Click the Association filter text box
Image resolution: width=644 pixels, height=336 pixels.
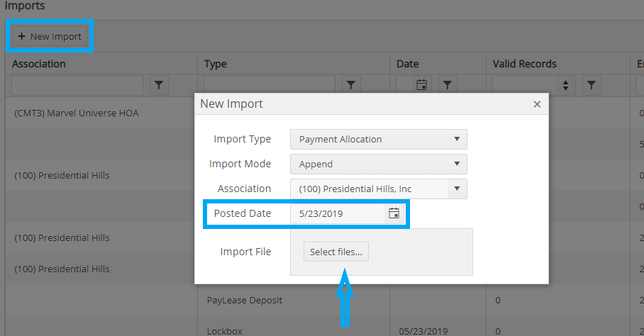77,85
